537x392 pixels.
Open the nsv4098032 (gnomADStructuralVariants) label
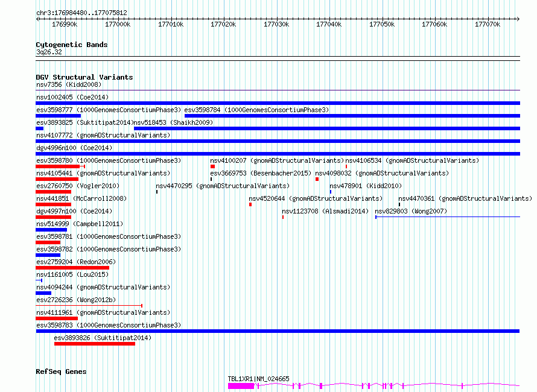click(x=382, y=173)
